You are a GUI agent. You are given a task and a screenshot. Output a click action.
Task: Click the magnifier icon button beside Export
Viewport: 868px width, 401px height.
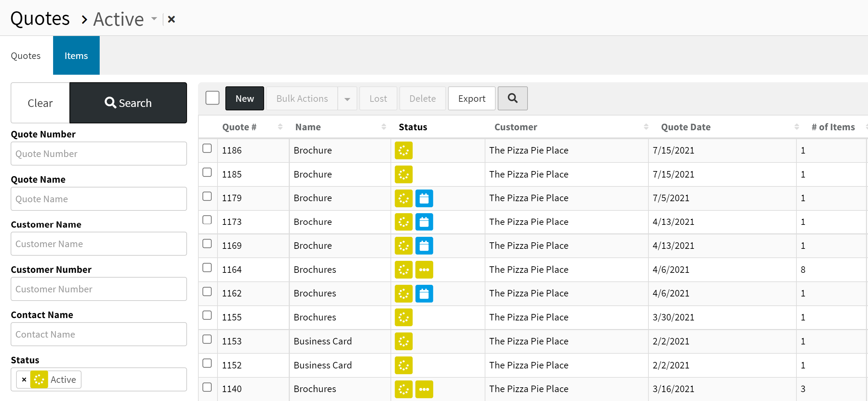tap(512, 98)
